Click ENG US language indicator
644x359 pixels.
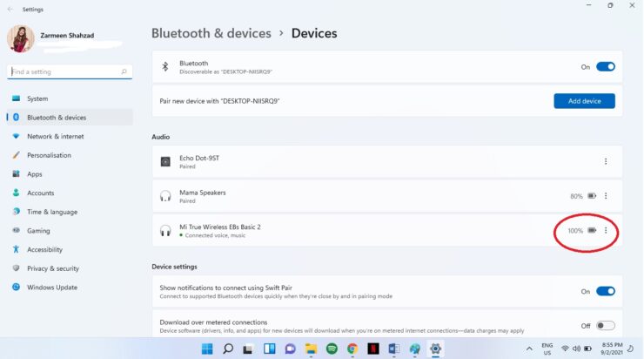point(547,349)
